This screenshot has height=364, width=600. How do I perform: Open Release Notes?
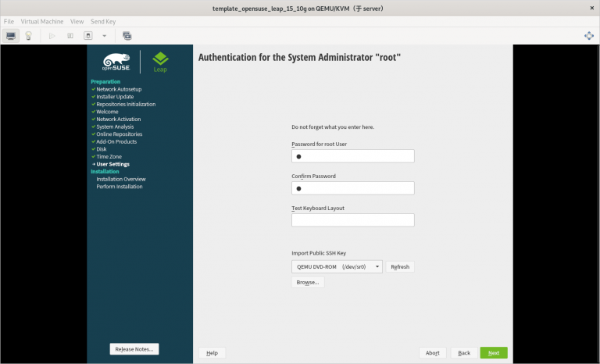click(x=134, y=349)
